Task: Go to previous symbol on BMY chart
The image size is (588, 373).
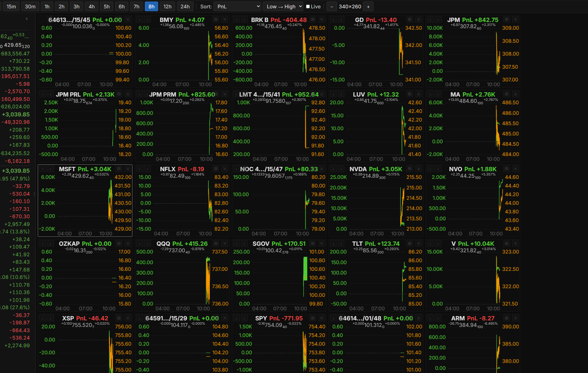Action: (140, 20)
